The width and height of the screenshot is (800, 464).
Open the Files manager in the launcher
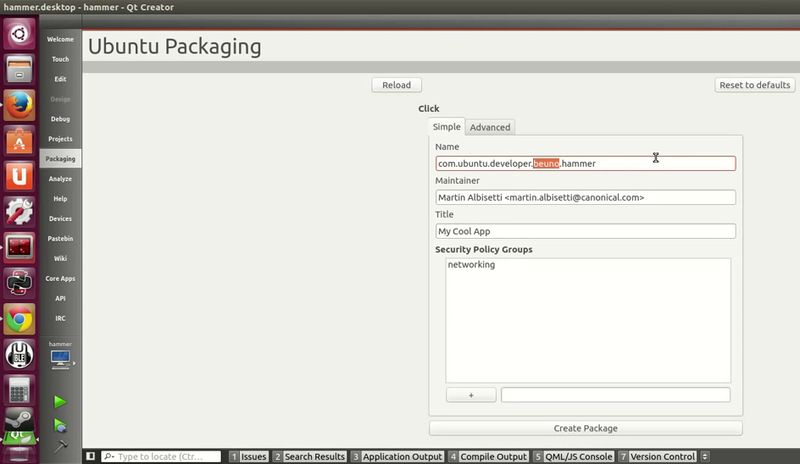pos(19,69)
